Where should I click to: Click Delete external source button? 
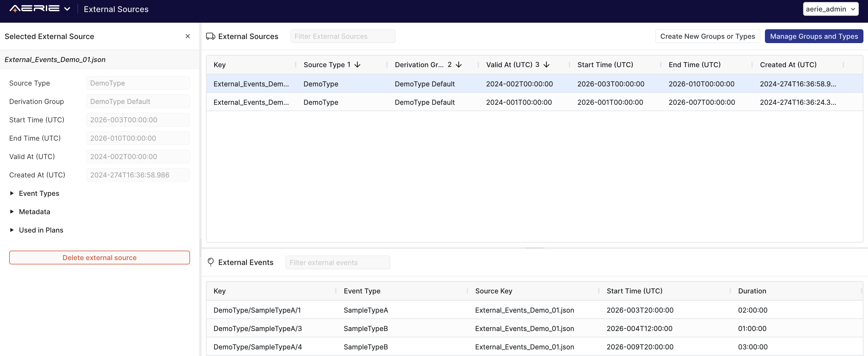pyautogui.click(x=99, y=258)
